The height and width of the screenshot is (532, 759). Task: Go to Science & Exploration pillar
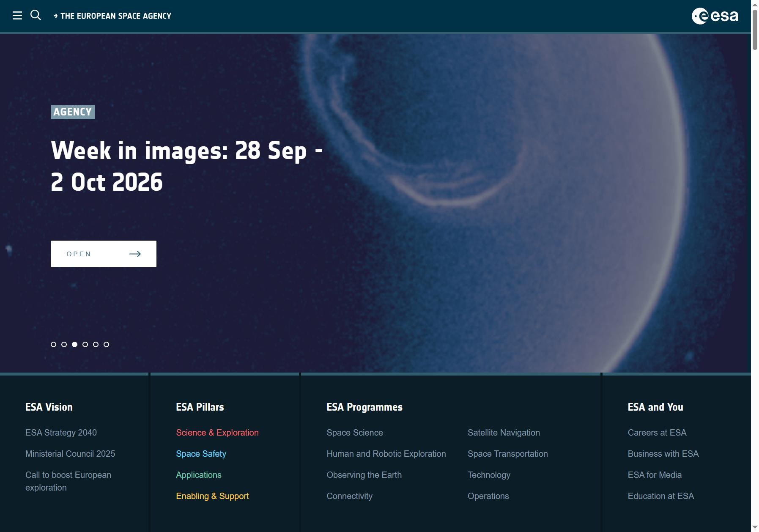coord(217,433)
